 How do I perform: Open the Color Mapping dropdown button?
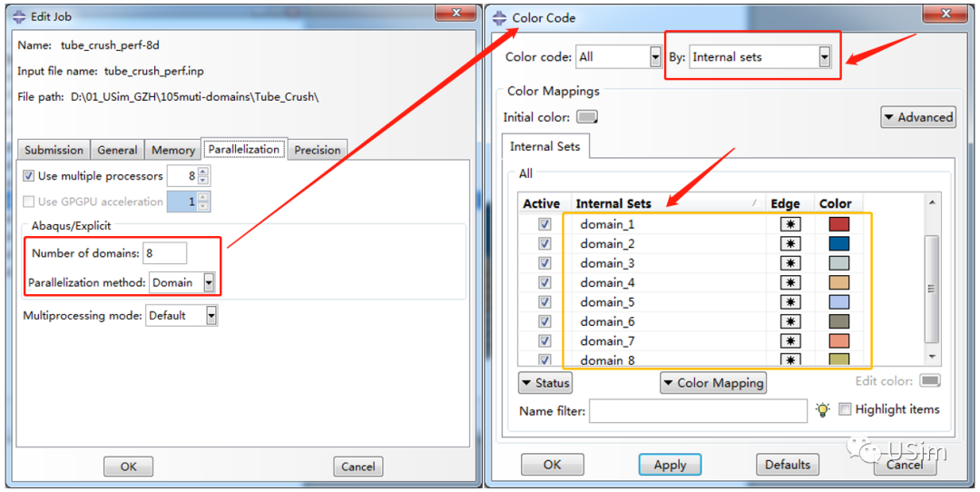(713, 382)
